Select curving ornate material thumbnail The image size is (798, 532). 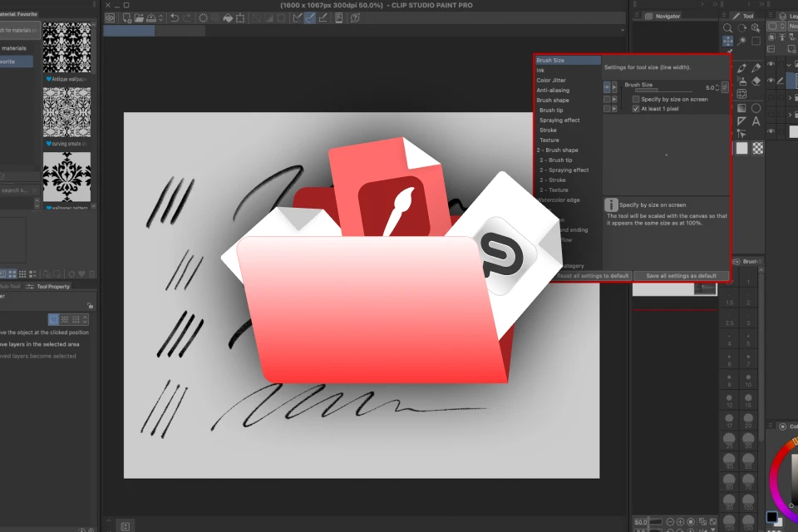point(66,112)
